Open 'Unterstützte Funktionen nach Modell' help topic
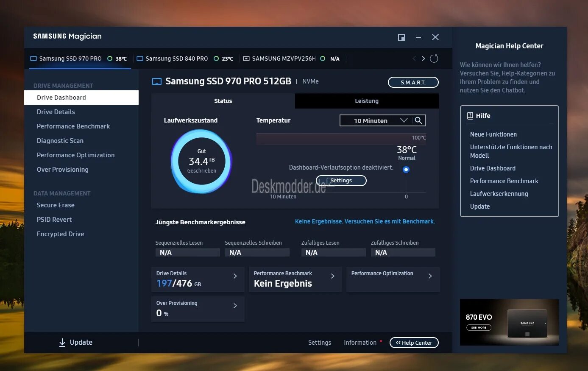Viewport: 588px width, 371px height. click(x=511, y=151)
